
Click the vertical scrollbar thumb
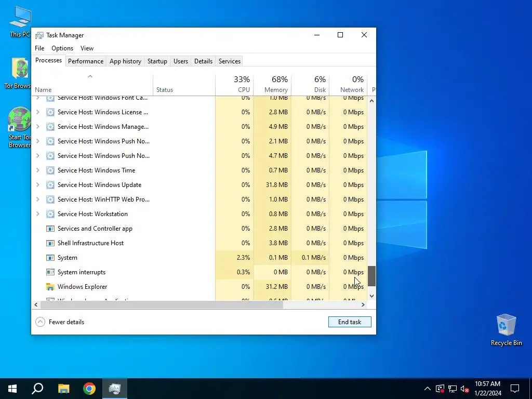(x=371, y=276)
